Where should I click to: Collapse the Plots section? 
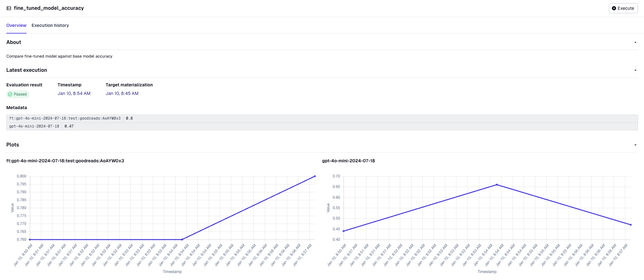tap(635, 145)
